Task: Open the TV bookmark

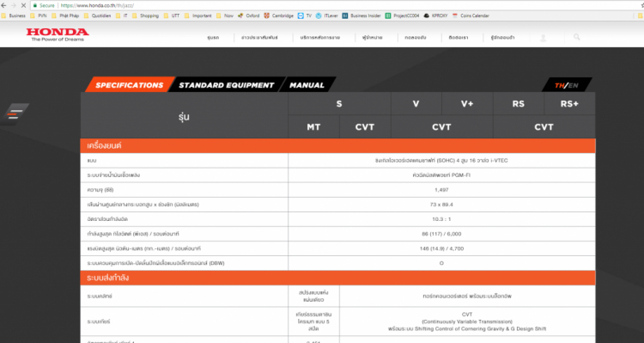Action: click(x=305, y=15)
